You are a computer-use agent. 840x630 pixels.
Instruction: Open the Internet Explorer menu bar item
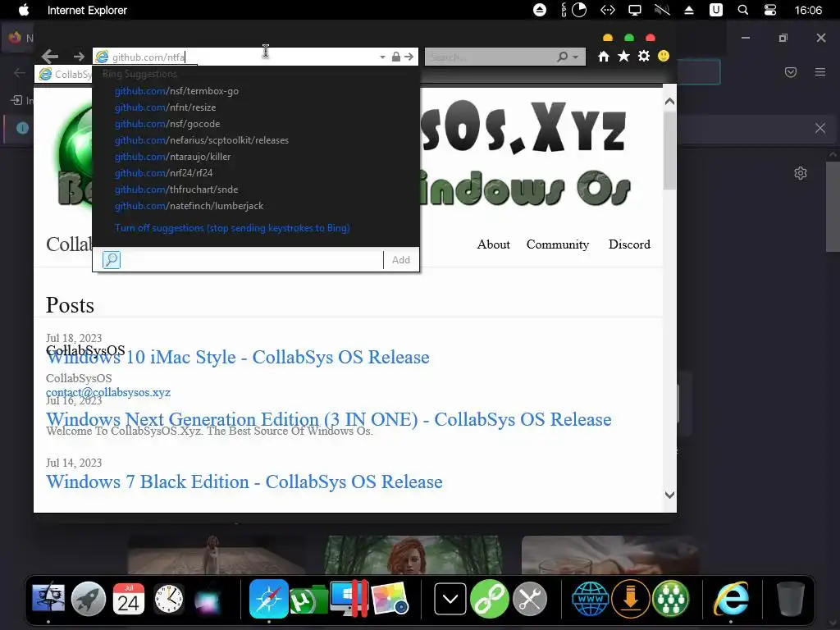tap(87, 10)
